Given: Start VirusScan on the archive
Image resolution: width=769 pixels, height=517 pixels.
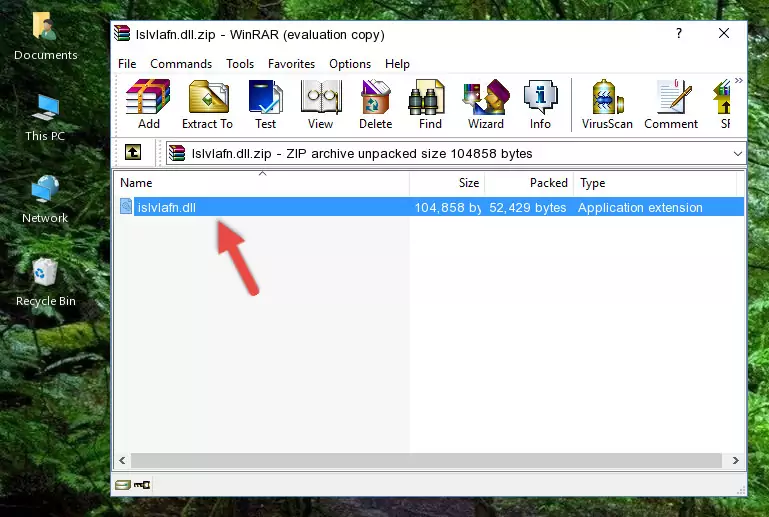Looking at the screenshot, I should tap(607, 104).
